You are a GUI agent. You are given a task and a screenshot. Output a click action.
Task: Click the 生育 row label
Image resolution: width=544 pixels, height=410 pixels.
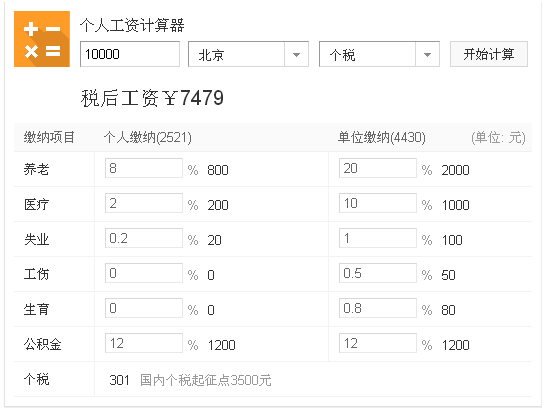(x=36, y=309)
